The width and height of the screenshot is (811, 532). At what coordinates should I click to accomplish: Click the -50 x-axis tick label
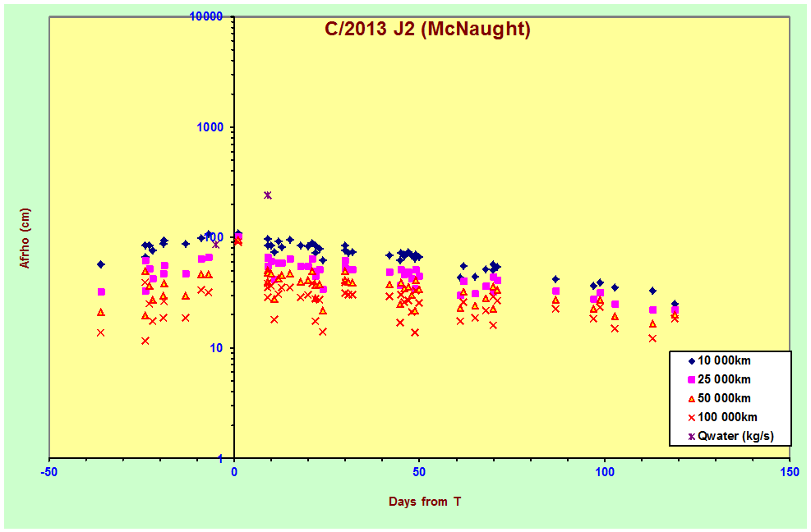pyautogui.click(x=49, y=472)
